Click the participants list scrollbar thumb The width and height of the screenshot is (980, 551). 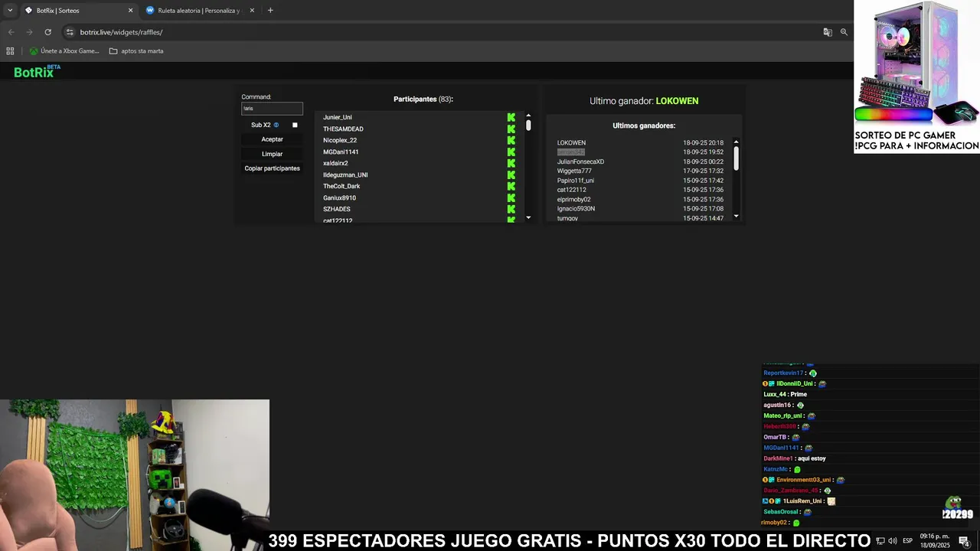[528, 126]
